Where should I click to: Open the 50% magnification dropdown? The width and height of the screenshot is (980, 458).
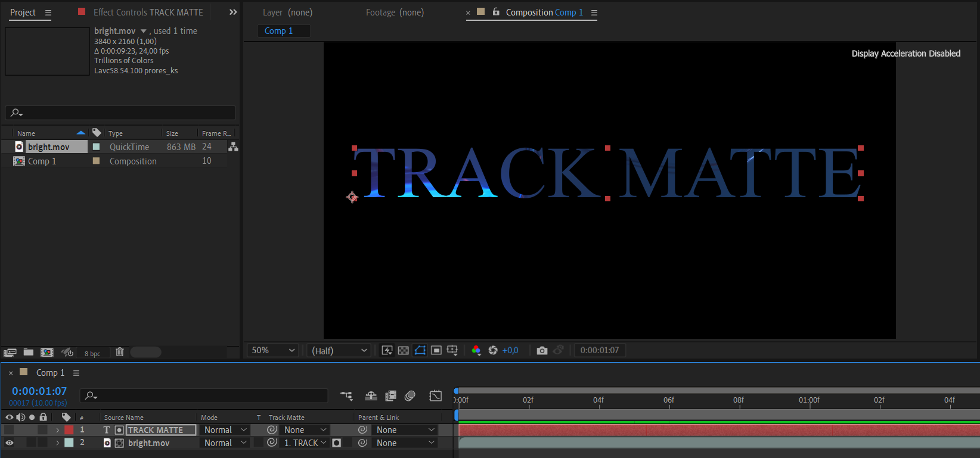(273, 351)
